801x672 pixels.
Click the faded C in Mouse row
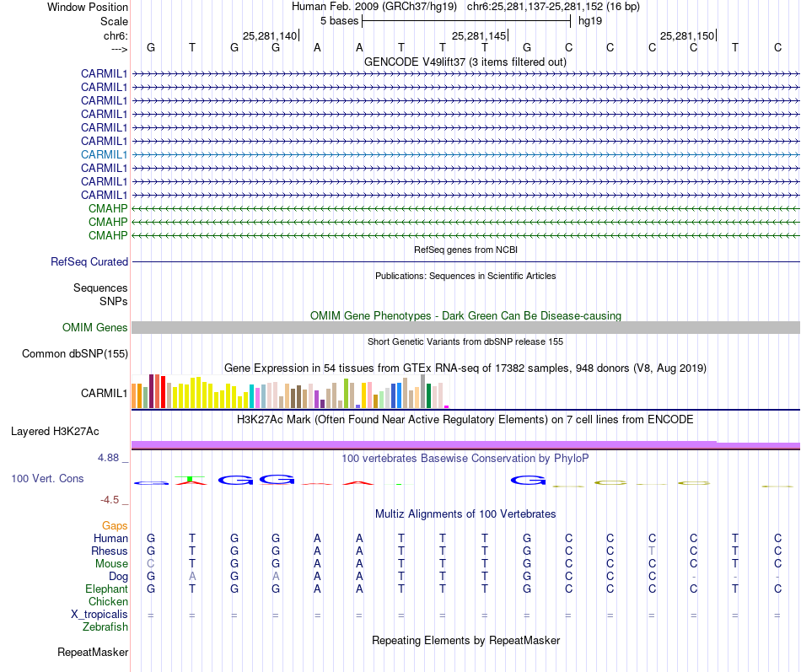(150, 564)
